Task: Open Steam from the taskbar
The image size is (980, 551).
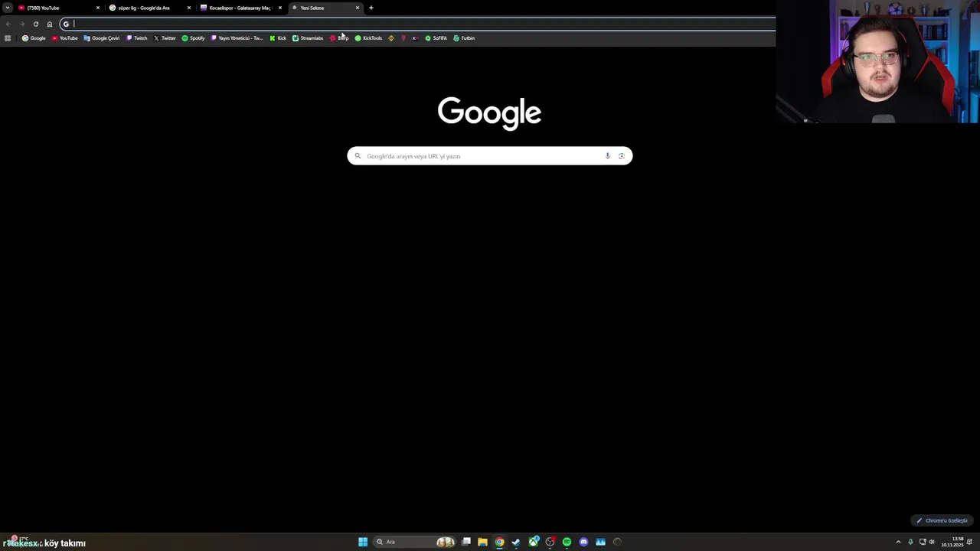Action: click(516, 542)
